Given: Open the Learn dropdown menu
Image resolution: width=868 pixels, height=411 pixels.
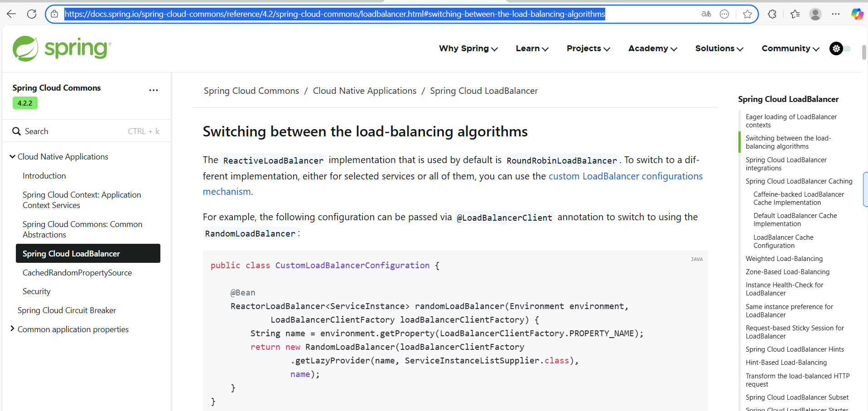Looking at the screenshot, I should pos(532,48).
